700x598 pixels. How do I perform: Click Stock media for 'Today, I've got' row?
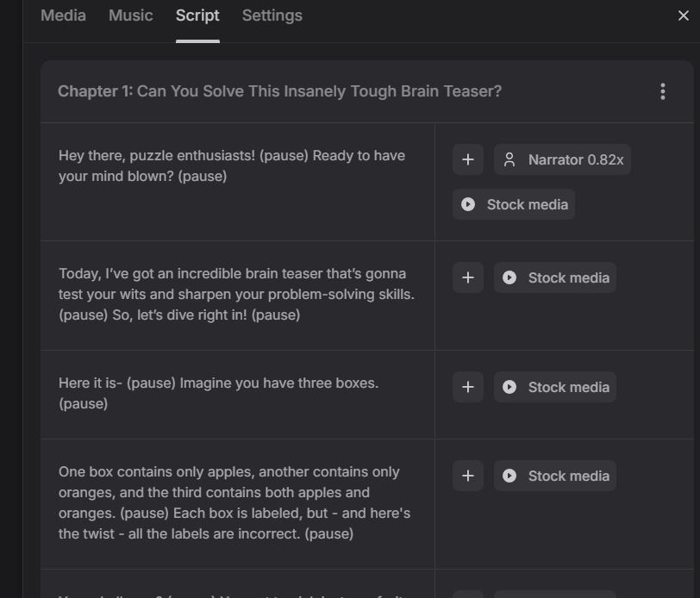555,277
